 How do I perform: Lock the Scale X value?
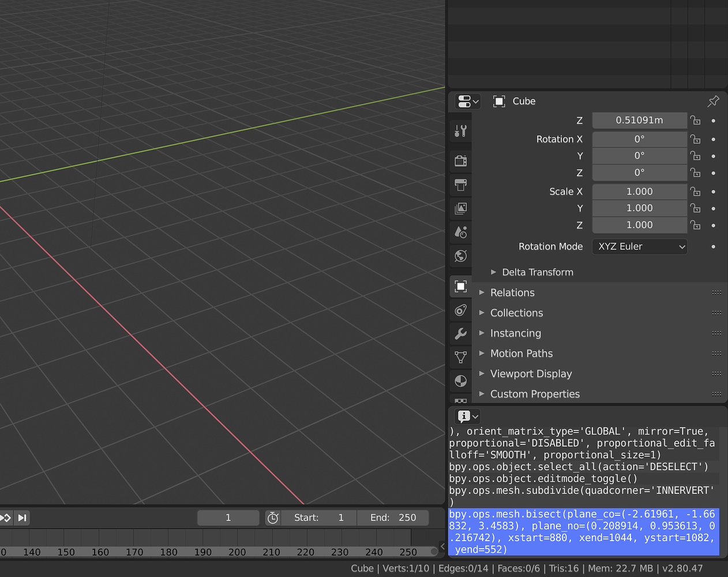[695, 191]
